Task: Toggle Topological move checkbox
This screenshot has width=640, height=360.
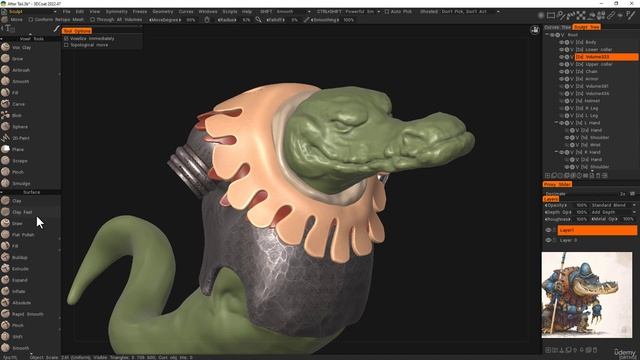Action: [66, 45]
